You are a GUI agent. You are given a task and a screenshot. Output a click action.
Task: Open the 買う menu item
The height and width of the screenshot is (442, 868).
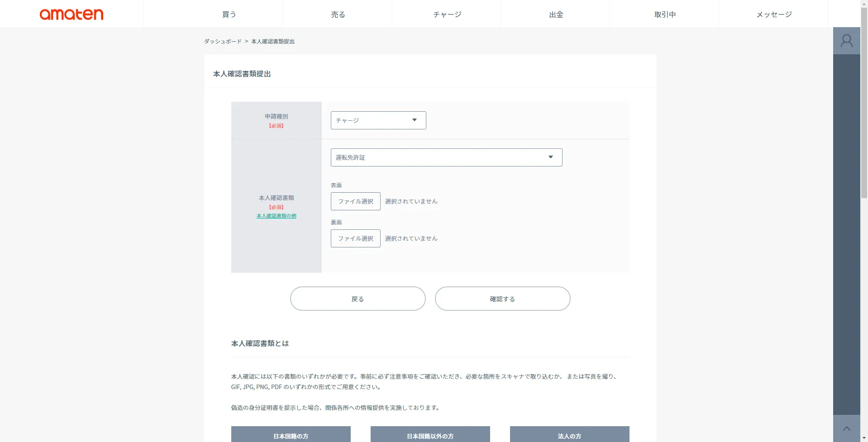[x=229, y=14]
